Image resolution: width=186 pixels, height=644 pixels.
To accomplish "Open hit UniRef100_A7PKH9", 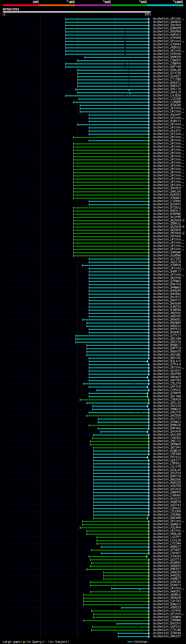I will (x=167, y=38).
